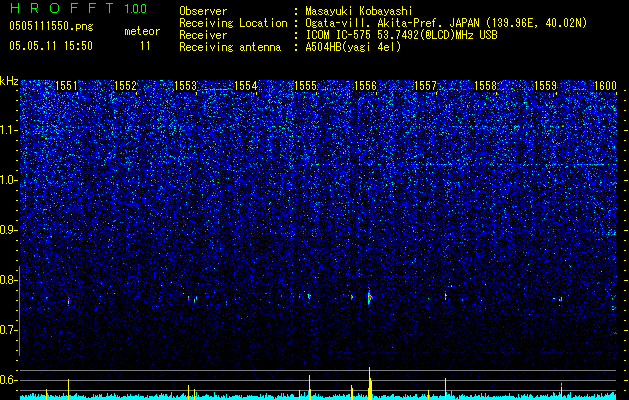Select the Receiving antenna label

(x=230, y=47)
